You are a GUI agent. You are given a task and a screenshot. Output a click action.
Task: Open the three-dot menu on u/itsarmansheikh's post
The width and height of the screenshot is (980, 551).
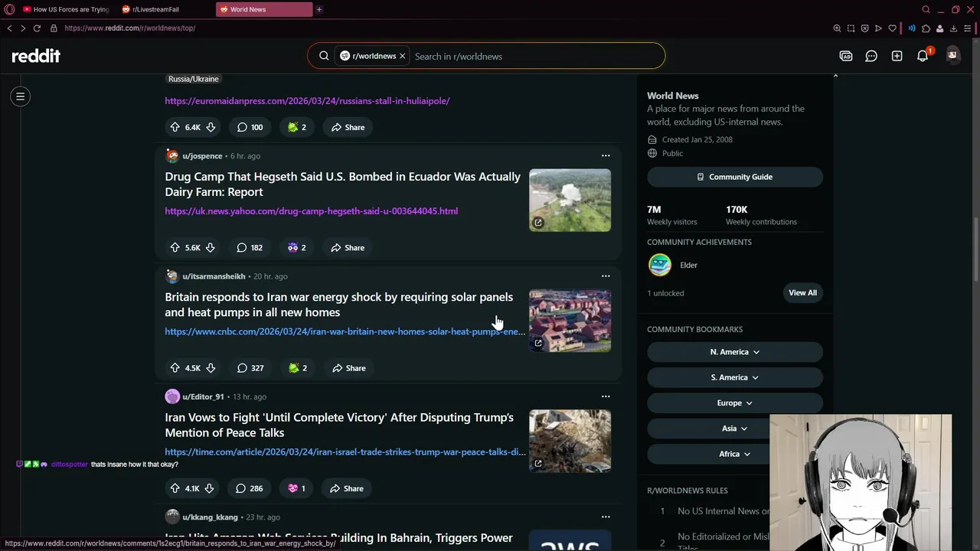(x=606, y=276)
